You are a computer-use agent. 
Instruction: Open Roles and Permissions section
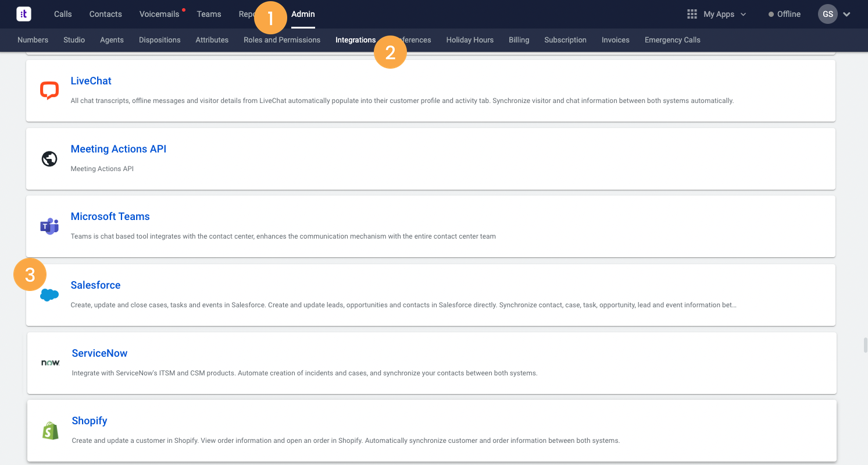(x=282, y=40)
